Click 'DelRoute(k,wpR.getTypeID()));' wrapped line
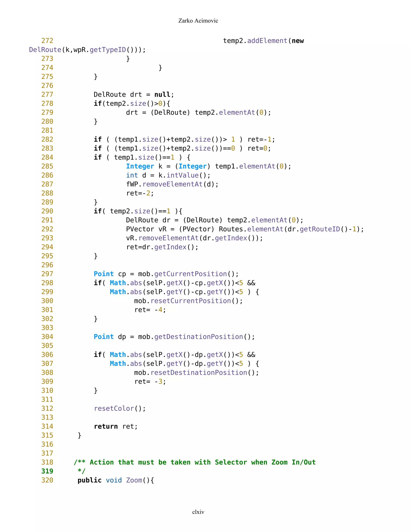The image size is (411, 532). coord(87,50)
